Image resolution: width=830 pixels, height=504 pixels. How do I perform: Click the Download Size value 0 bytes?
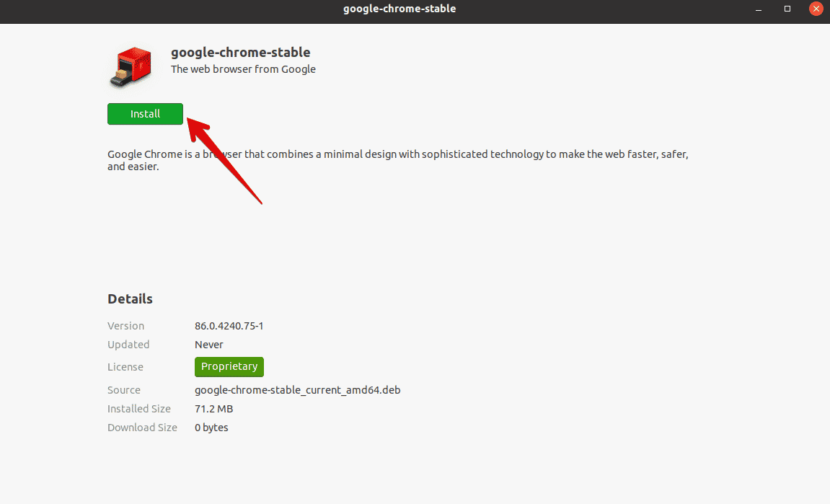click(x=211, y=428)
